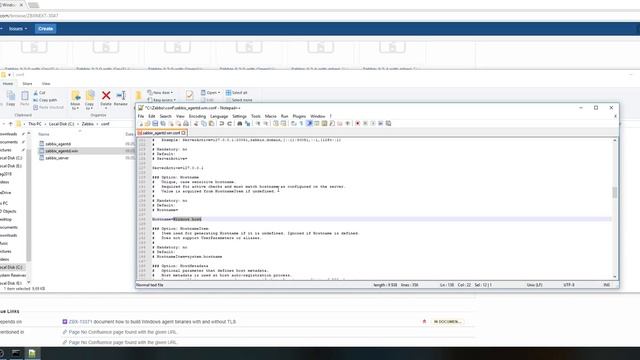640x360 pixels.
Task: Toggle the Show All Characters icon in Notepad++
Action: coord(301,123)
